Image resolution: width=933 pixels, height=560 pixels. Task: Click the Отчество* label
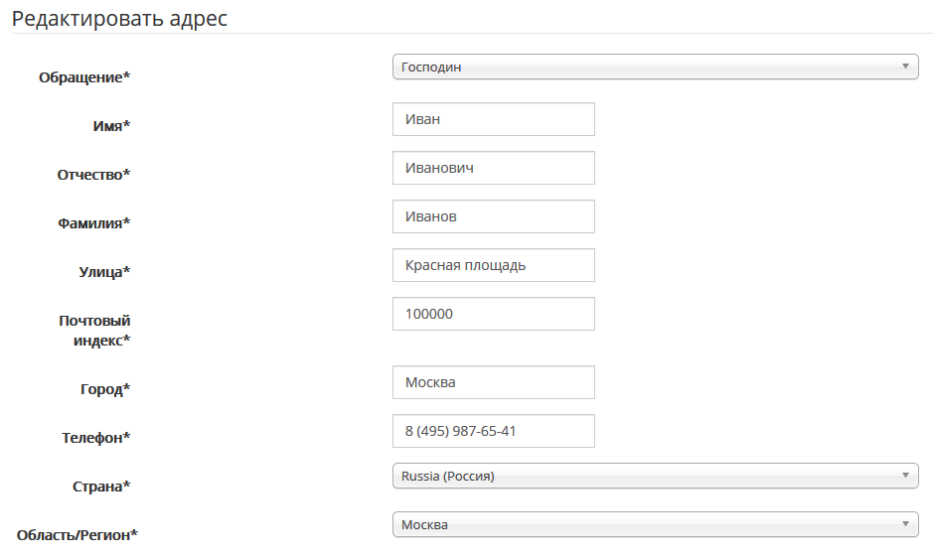coord(93,175)
